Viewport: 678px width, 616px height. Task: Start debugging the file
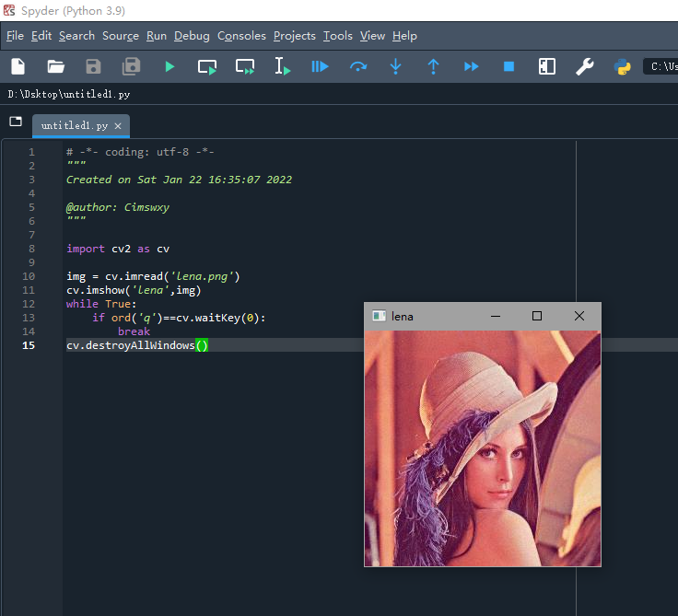320,66
